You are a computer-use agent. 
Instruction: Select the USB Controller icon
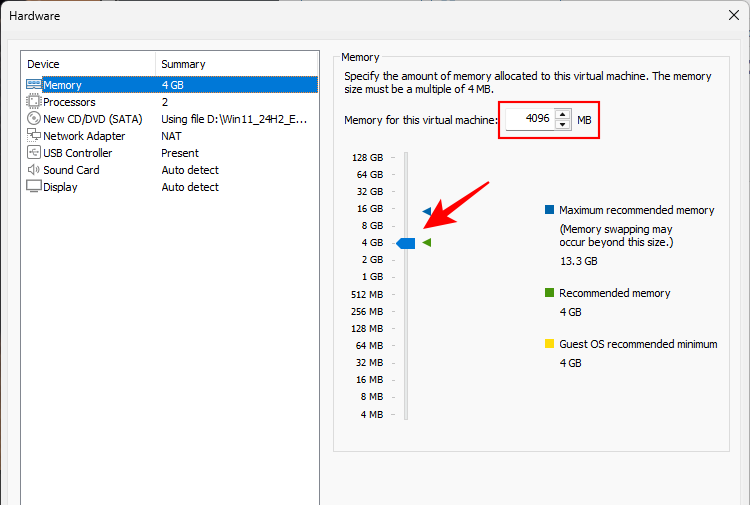click(x=34, y=153)
